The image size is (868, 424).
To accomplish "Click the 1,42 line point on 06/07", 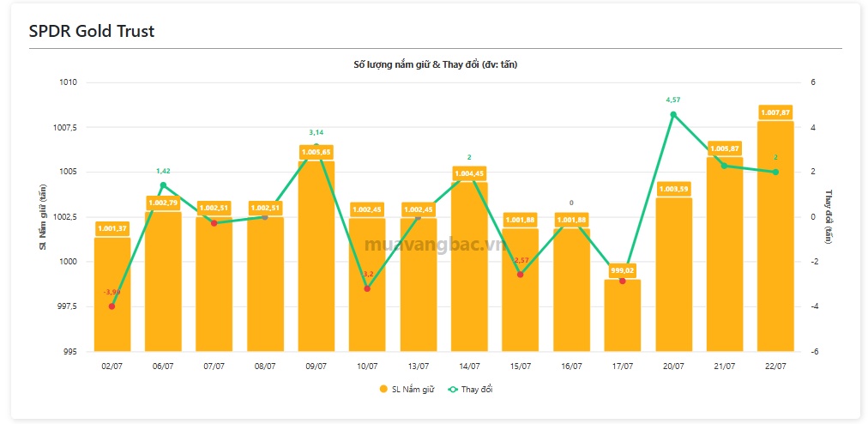I will tap(163, 185).
